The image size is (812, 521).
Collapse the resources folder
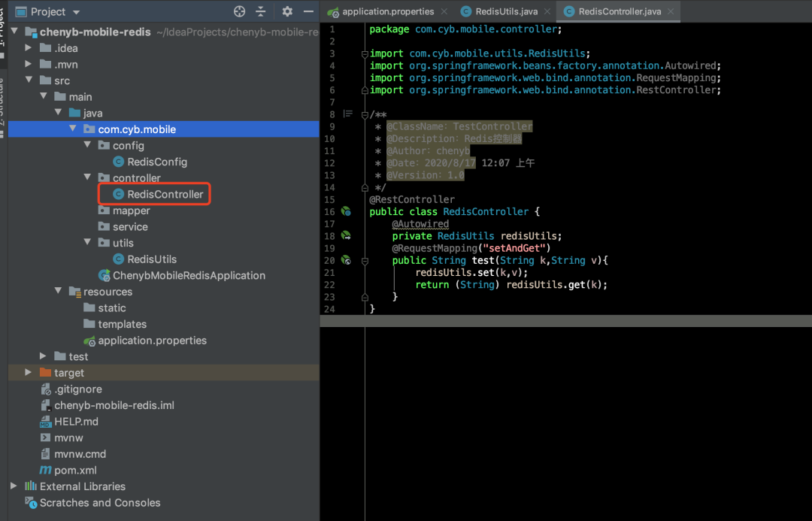click(x=58, y=292)
